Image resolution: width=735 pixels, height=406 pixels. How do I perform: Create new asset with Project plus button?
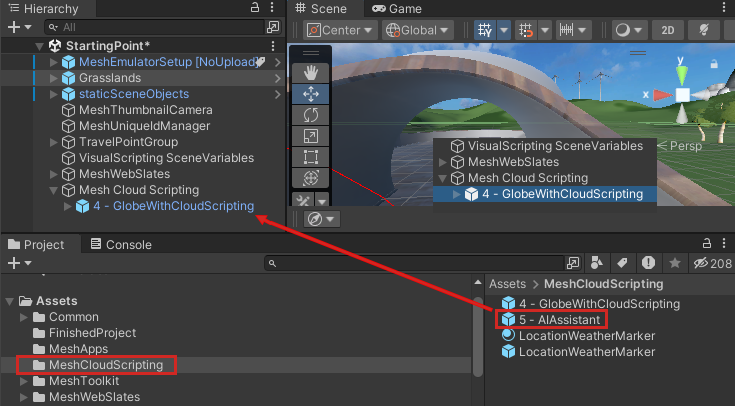pos(19,263)
